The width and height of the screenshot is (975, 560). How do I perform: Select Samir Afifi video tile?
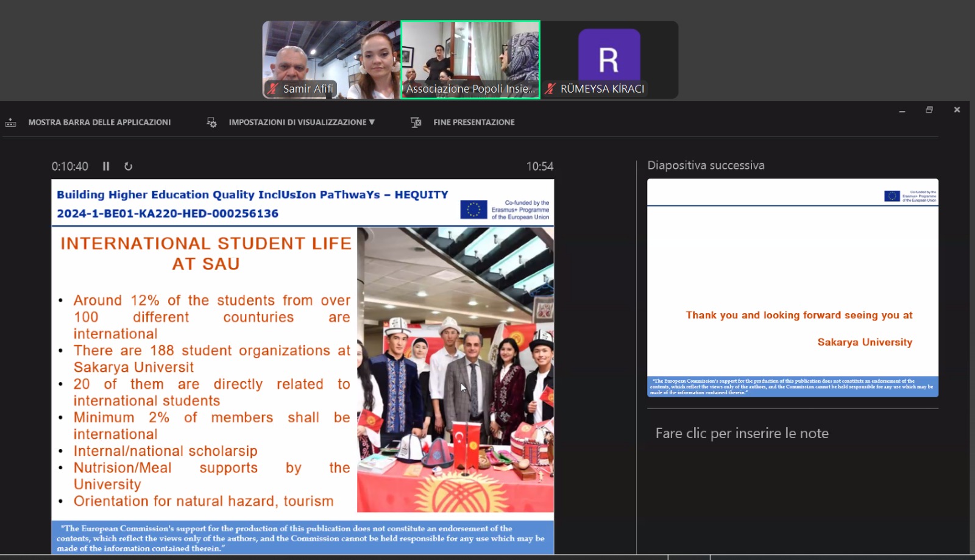click(x=331, y=60)
